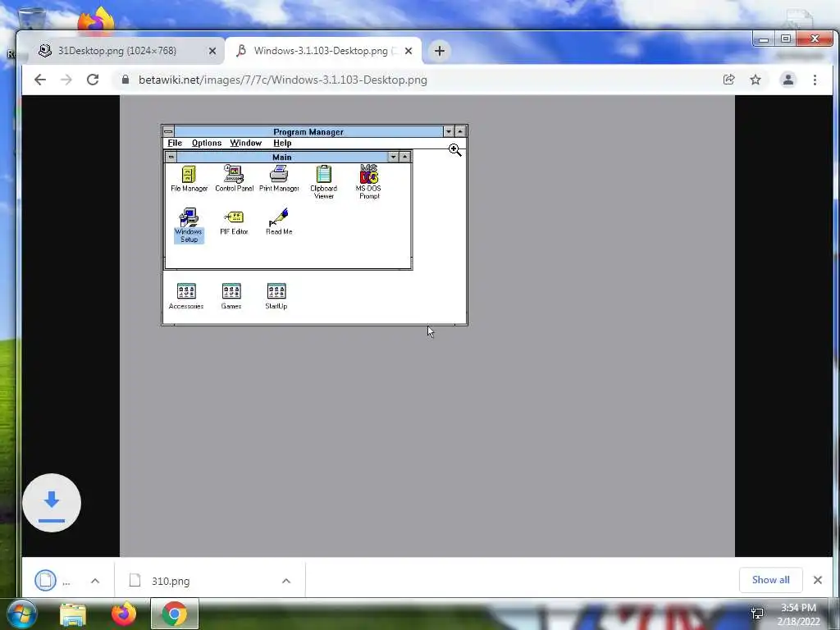Screen dimensions: 840x630
Task: Click the Main window minimize arrow
Action: [393, 157]
